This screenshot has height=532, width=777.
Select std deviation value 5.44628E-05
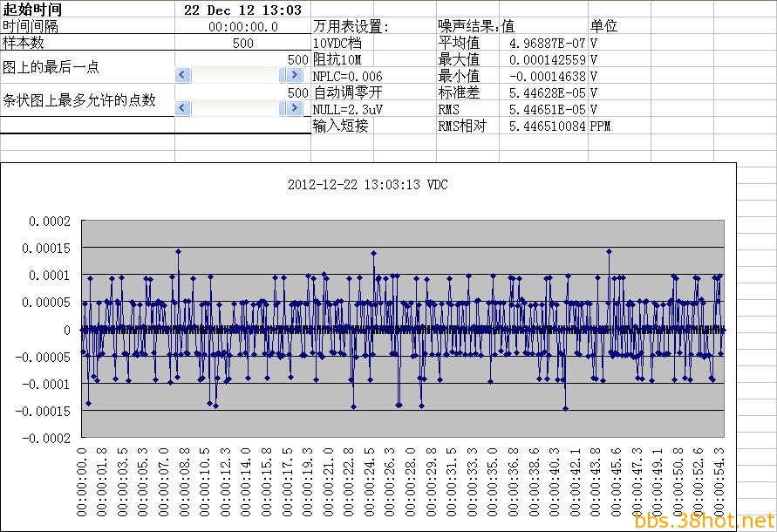click(x=543, y=92)
